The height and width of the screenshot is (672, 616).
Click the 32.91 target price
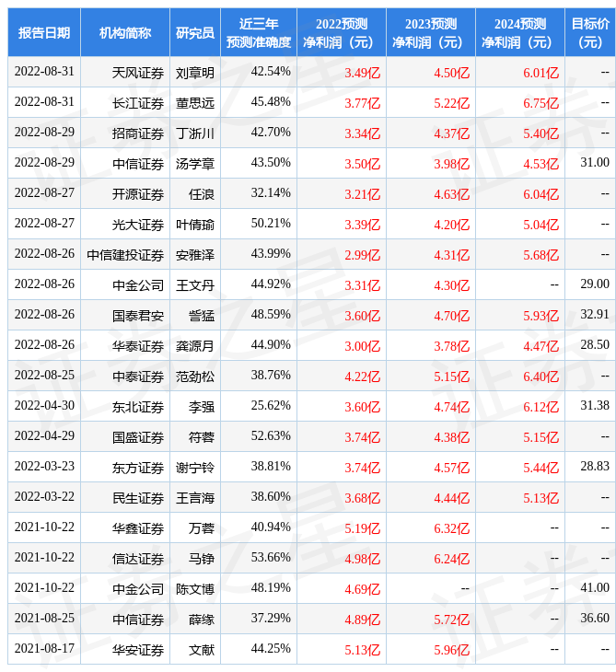595,315
